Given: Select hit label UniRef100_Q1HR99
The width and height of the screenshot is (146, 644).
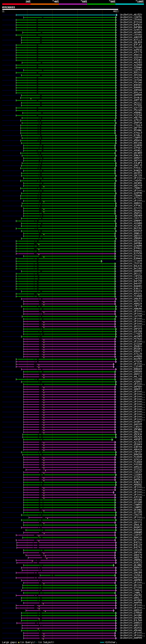Looking at the screenshot, I should [x=131, y=146].
